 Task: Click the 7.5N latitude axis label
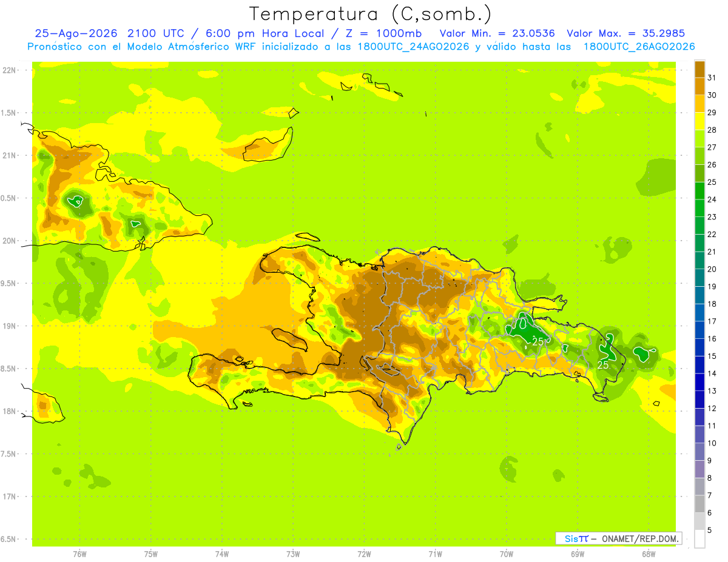tap(9, 453)
